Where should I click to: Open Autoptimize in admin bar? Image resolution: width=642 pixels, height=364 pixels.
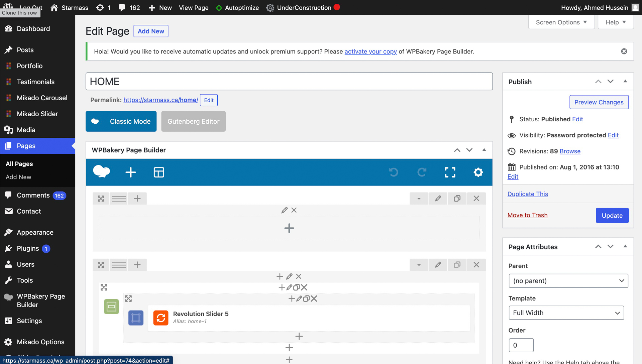[237, 8]
